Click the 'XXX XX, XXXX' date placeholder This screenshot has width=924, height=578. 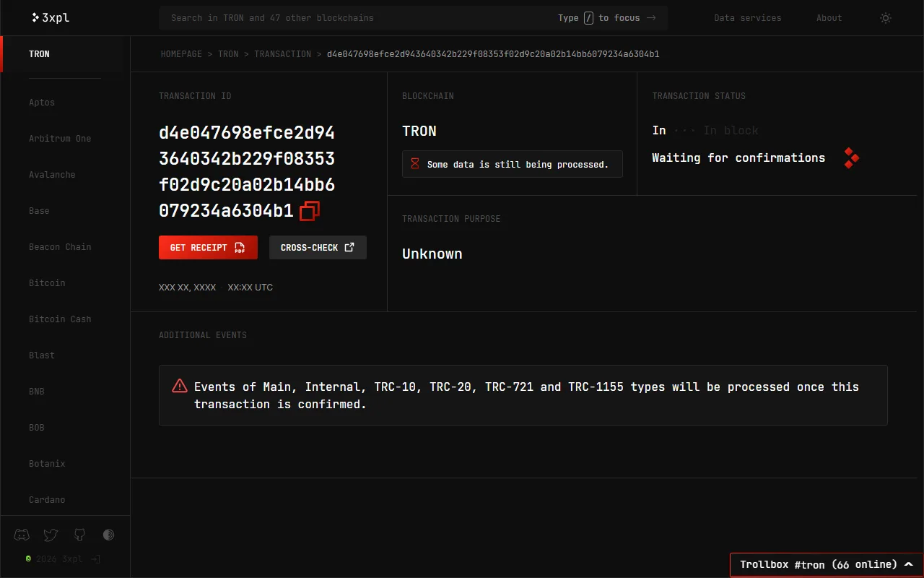pos(188,288)
